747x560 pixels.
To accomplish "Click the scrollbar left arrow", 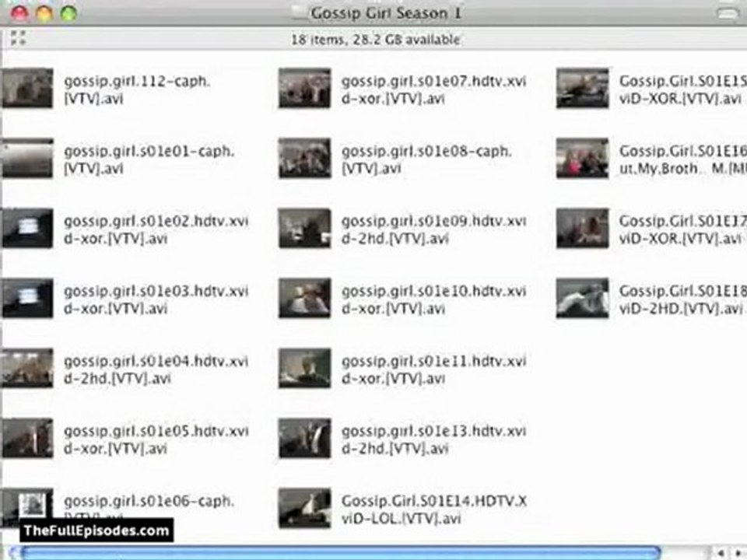I will coord(721,553).
